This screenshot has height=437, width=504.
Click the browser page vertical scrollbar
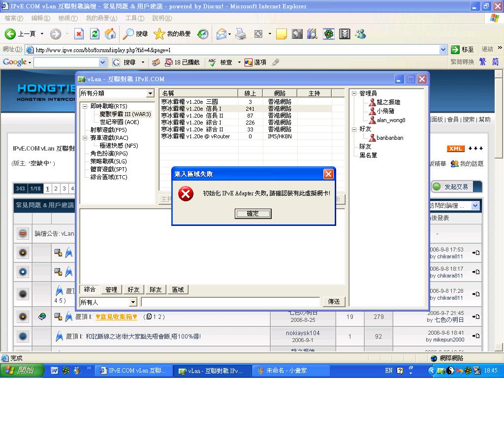[499, 211]
